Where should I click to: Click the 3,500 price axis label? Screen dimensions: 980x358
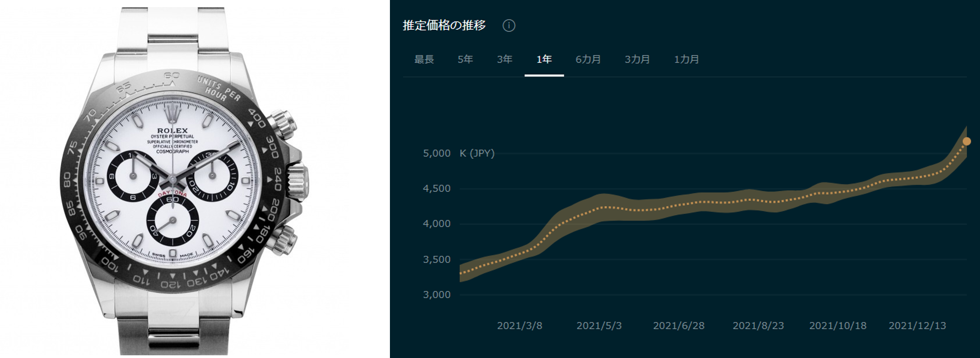click(x=436, y=259)
